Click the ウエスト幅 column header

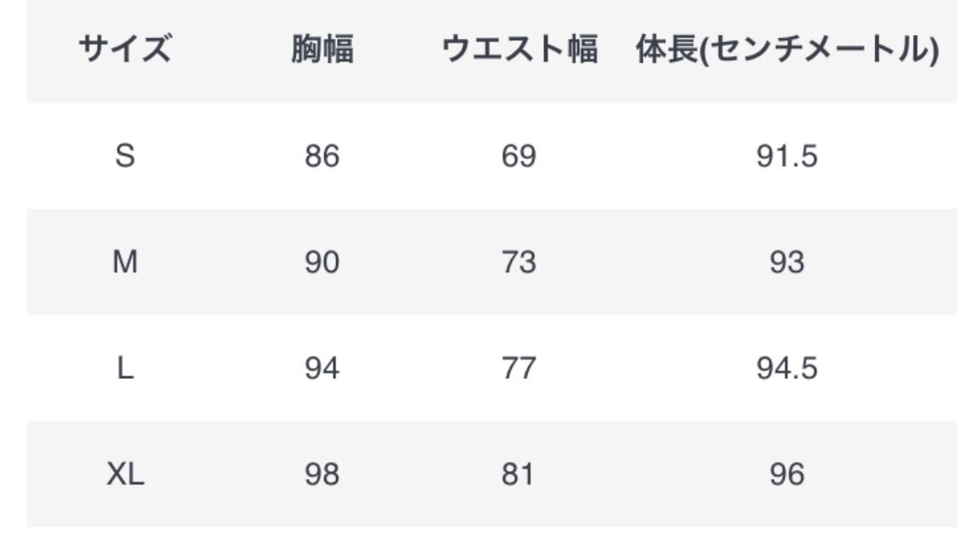(x=519, y=50)
